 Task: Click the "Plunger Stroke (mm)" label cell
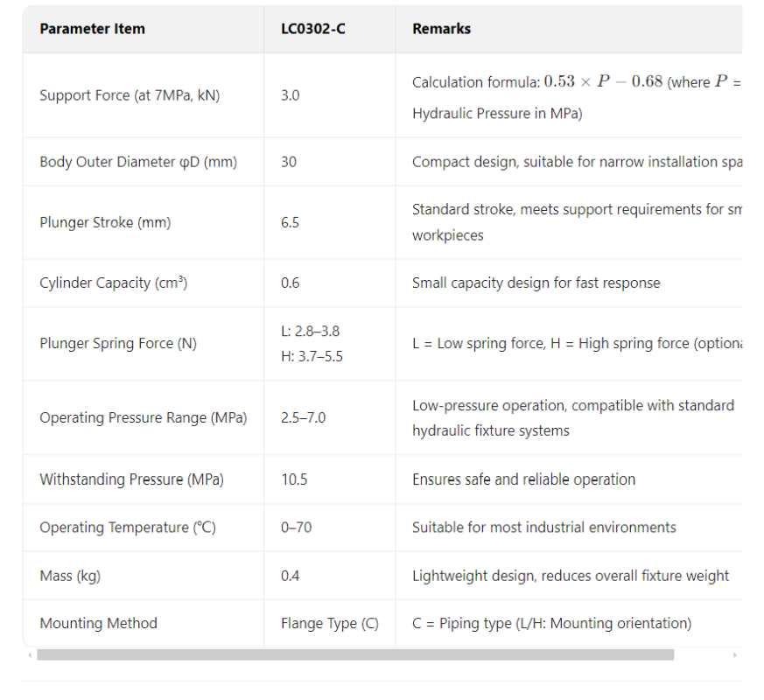point(105,222)
